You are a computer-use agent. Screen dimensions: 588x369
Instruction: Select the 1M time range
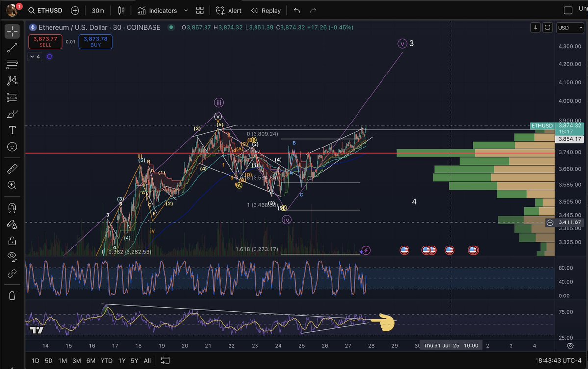63,360
